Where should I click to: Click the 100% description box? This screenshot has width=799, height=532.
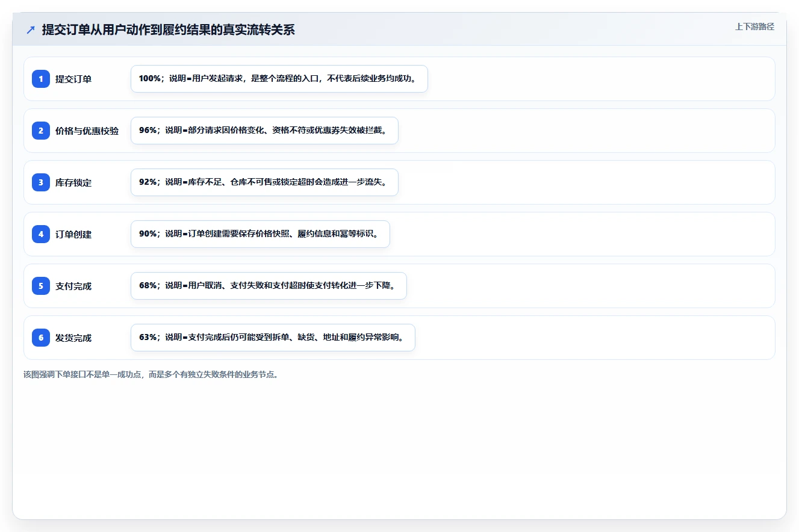[x=279, y=79]
